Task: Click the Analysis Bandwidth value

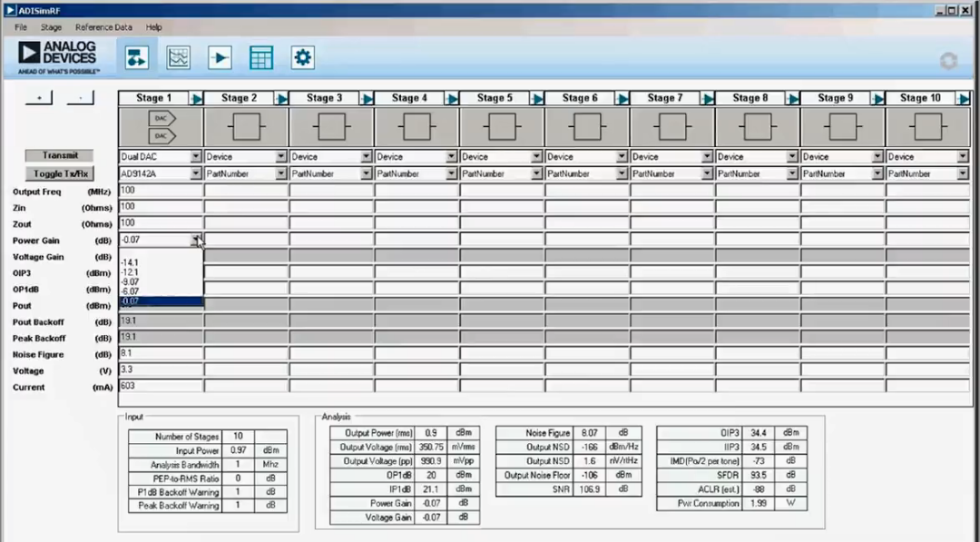Action: (x=238, y=465)
